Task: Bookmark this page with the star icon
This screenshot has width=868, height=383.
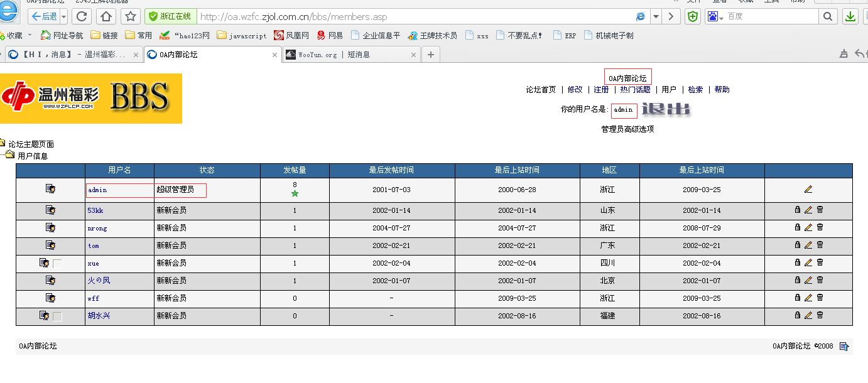Action: [130, 16]
